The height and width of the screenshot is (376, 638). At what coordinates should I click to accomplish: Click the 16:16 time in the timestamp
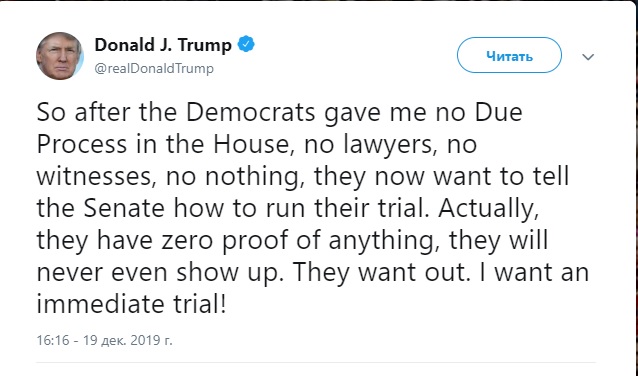tap(53, 340)
